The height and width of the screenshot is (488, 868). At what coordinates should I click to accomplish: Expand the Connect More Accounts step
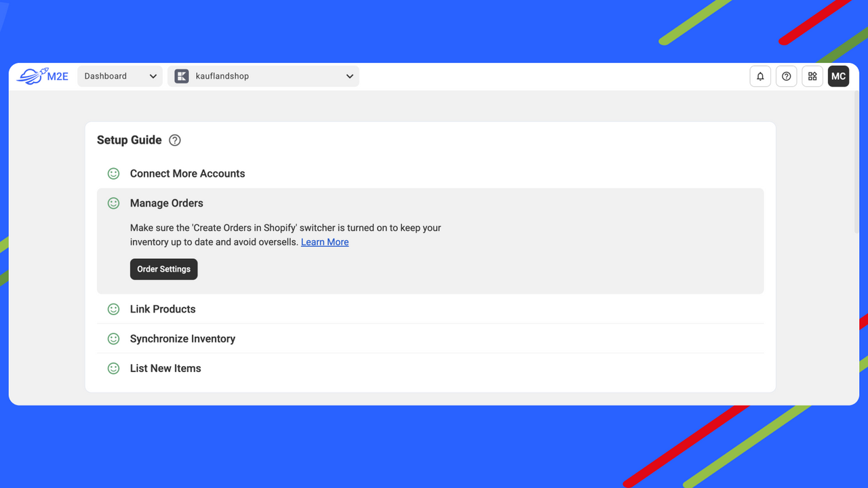(430, 174)
